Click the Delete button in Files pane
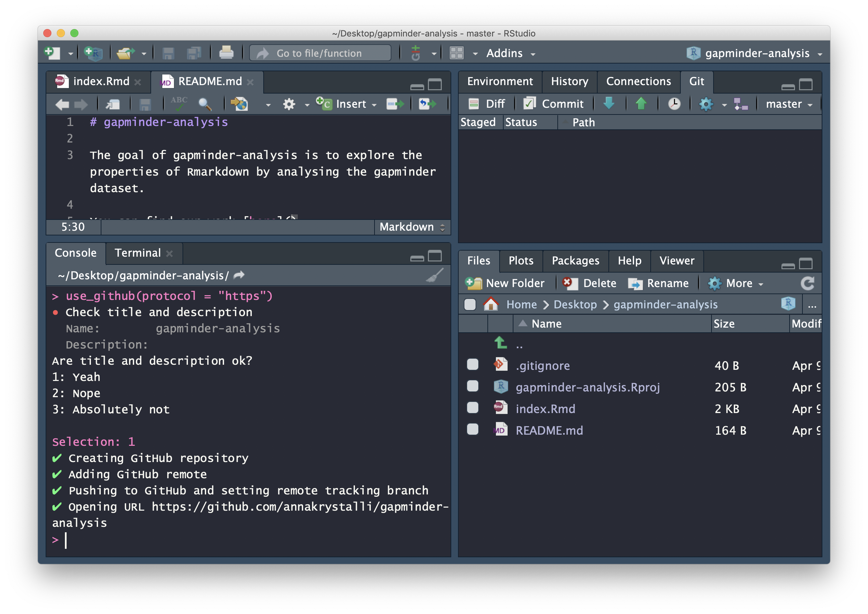 click(589, 283)
